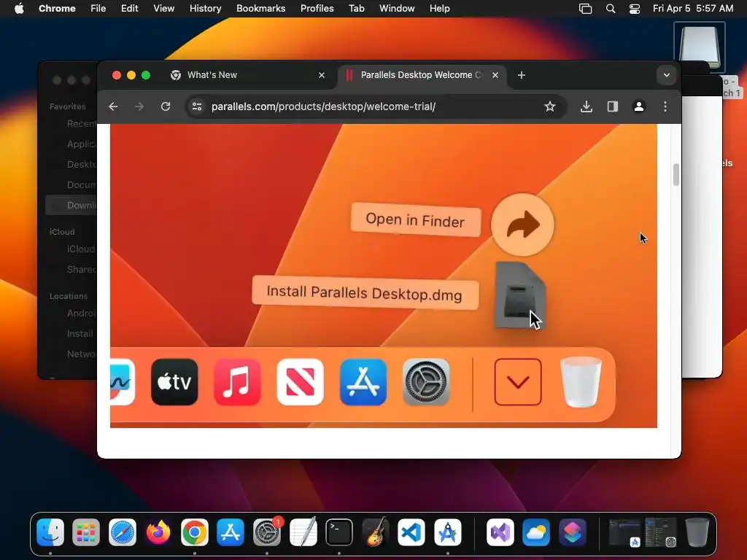Image resolution: width=747 pixels, height=560 pixels.
Task: Launch Firefox from the Dock
Action: [x=158, y=532]
